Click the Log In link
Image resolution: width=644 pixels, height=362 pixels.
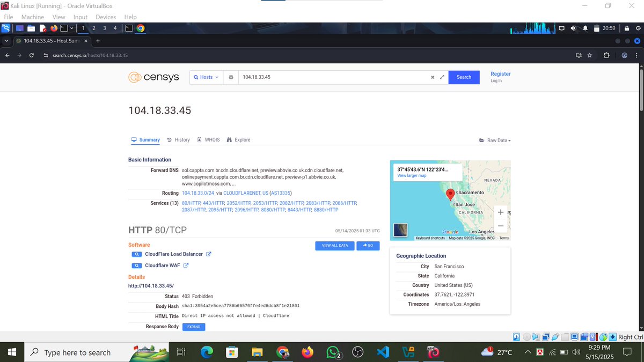[x=496, y=81]
